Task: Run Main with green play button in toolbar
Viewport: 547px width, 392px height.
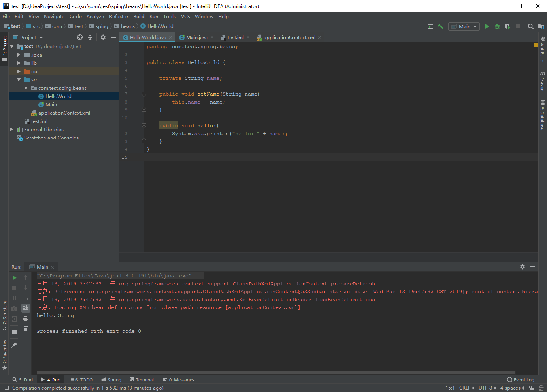Action: (x=487, y=26)
